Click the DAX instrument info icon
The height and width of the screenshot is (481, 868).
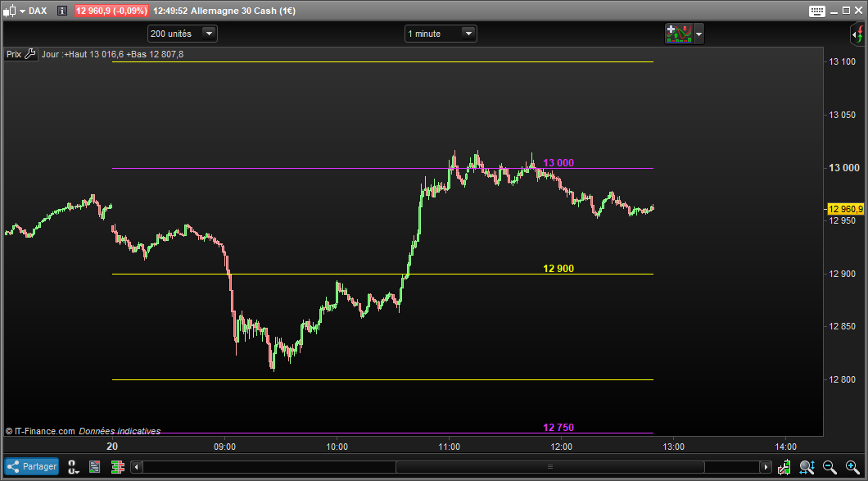[x=62, y=11]
